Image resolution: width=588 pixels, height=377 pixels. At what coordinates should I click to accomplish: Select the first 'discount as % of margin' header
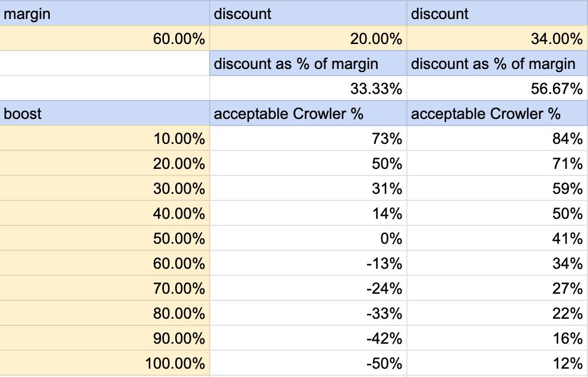pos(308,64)
